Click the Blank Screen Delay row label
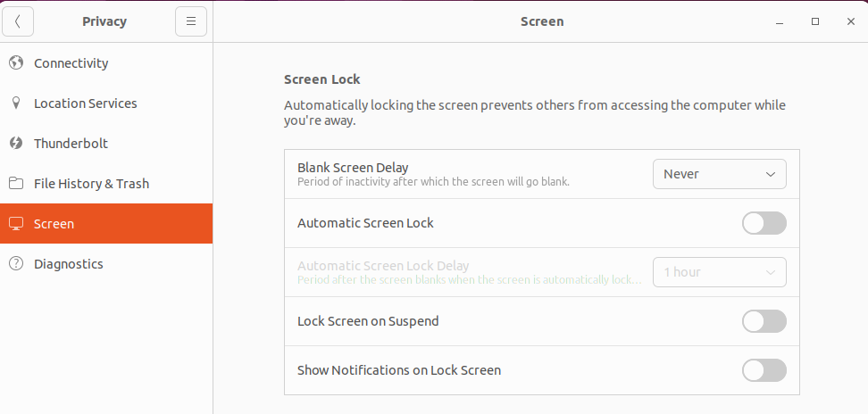868x414 pixels. [x=353, y=168]
